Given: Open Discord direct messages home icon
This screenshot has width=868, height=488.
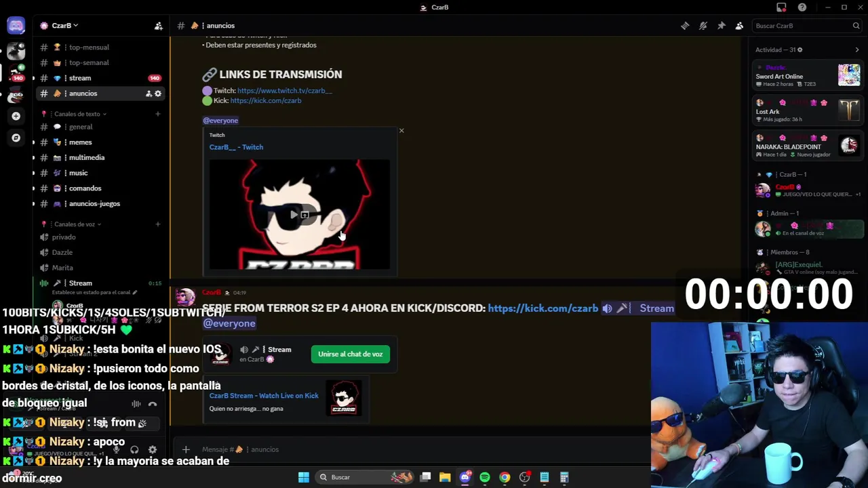Looking at the screenshot, I should 16,26.
